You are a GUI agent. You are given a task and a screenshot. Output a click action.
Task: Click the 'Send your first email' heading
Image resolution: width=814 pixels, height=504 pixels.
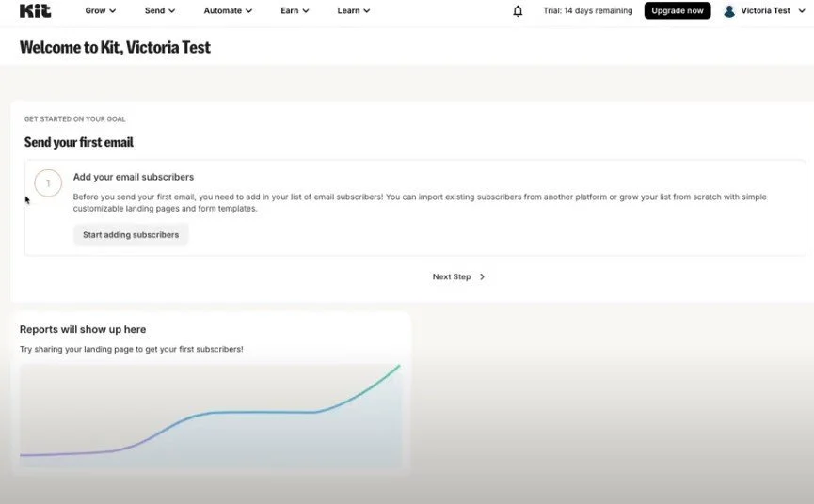pyautogui.click(x=79, y=142)
